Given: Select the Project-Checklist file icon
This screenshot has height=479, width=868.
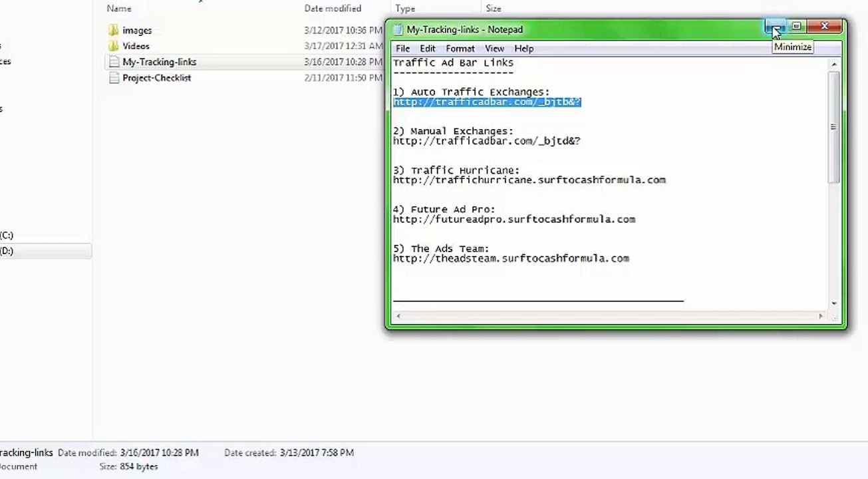Looking at the screenshot, I should click(x=113, y=78).
